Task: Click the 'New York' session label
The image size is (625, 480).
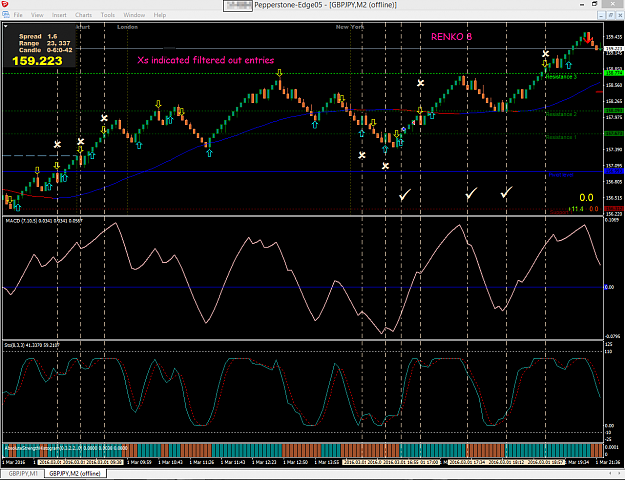Action: click(350, 27)
